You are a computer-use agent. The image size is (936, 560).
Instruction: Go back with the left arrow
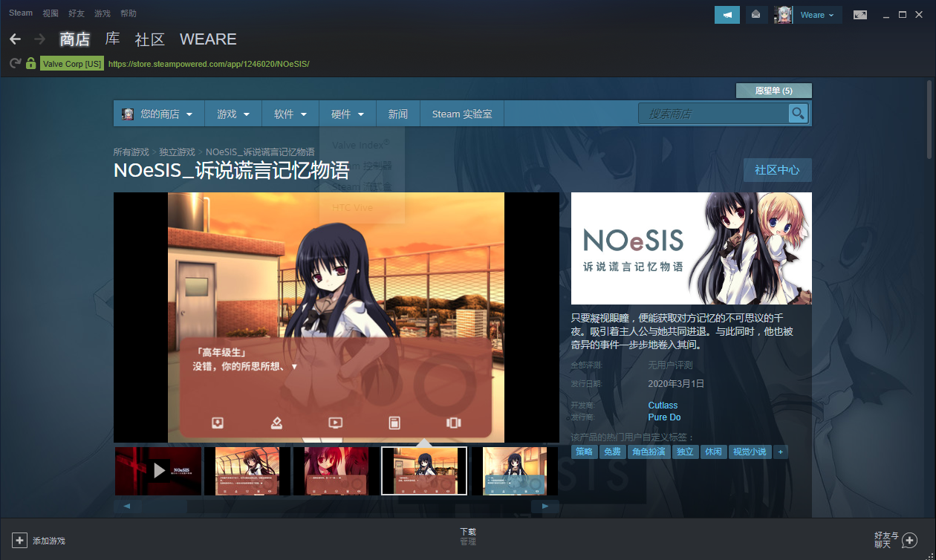point(16,39)
